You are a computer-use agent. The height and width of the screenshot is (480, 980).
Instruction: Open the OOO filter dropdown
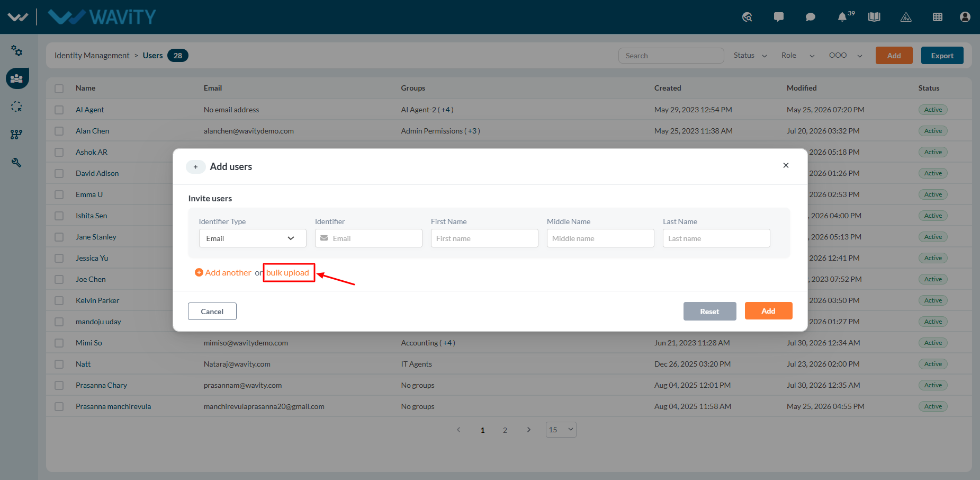click(846, 56)
